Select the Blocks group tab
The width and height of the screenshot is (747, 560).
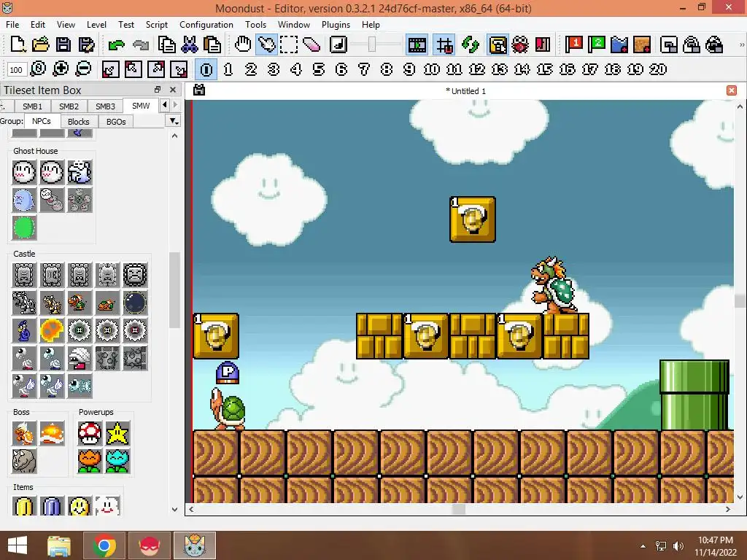point(79,122)
